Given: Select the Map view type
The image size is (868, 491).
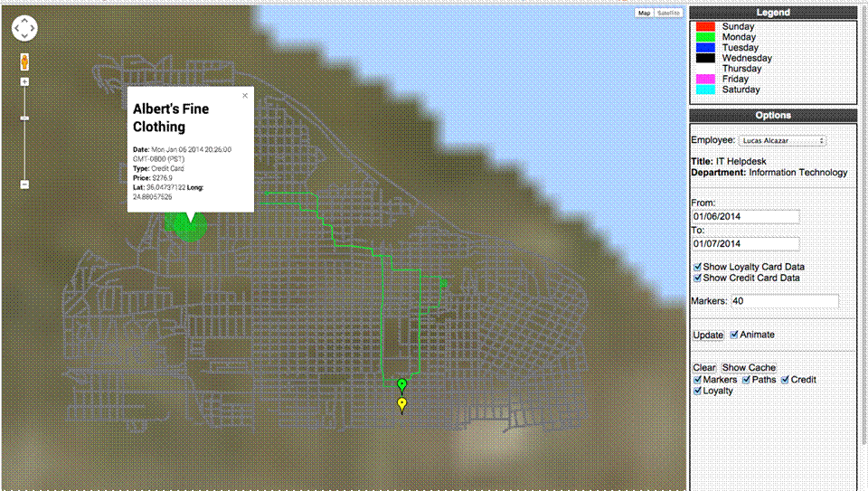Looking at the screenshot, I should click(x=644, y=14).
